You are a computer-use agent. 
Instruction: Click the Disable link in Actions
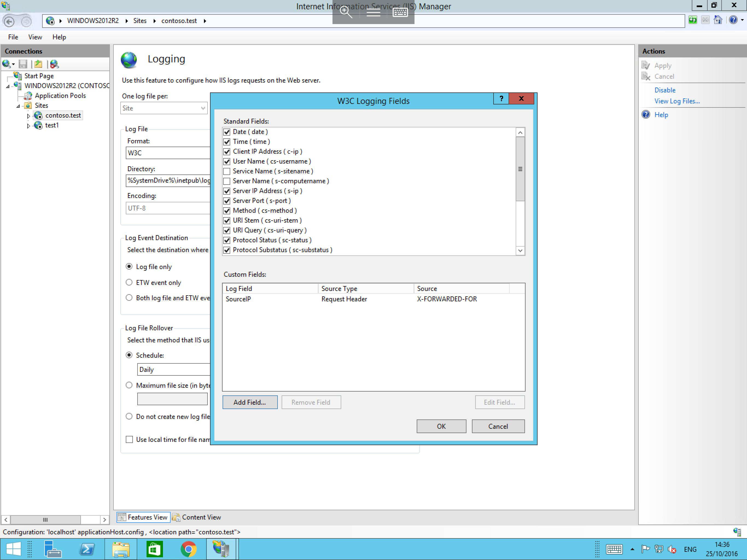point(665,90)
